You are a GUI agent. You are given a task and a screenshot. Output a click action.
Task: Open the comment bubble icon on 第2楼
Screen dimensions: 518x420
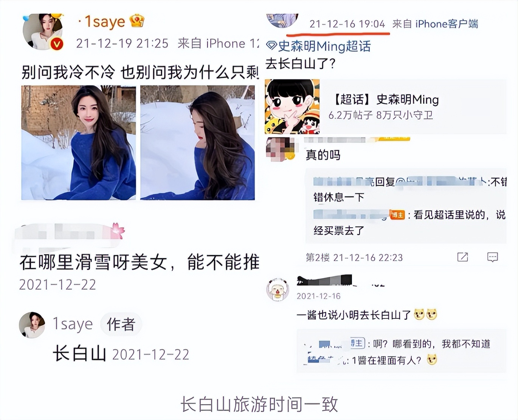[x=492, y=257]
